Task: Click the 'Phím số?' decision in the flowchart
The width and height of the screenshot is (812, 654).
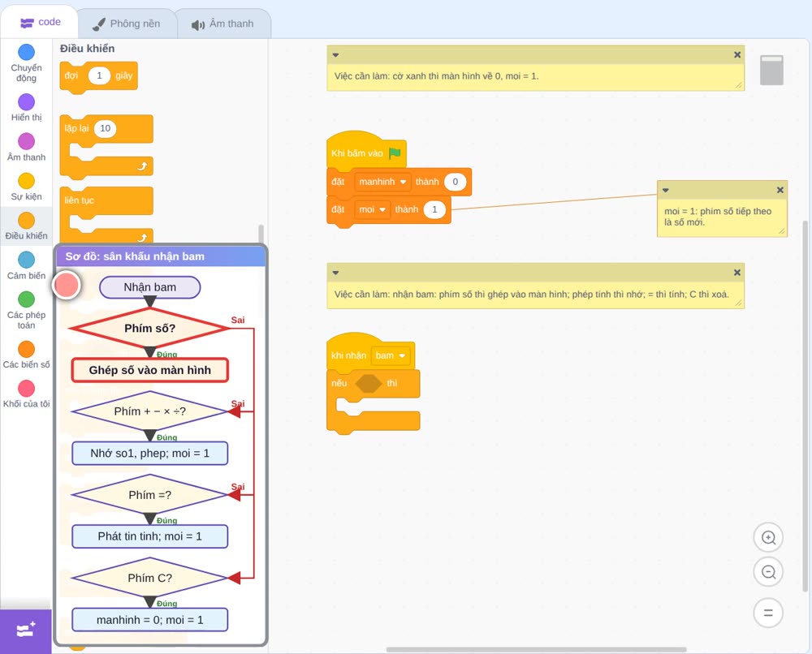Action: coord(149,328)
